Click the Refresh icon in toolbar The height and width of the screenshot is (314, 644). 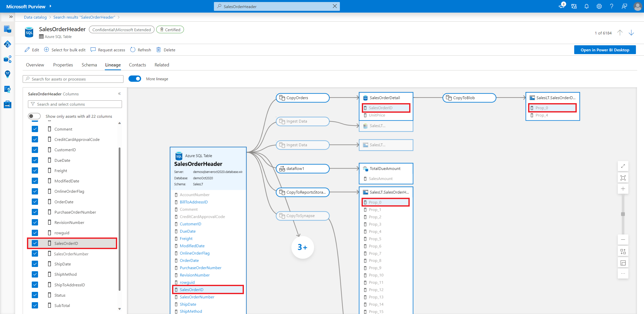[133, 50]
